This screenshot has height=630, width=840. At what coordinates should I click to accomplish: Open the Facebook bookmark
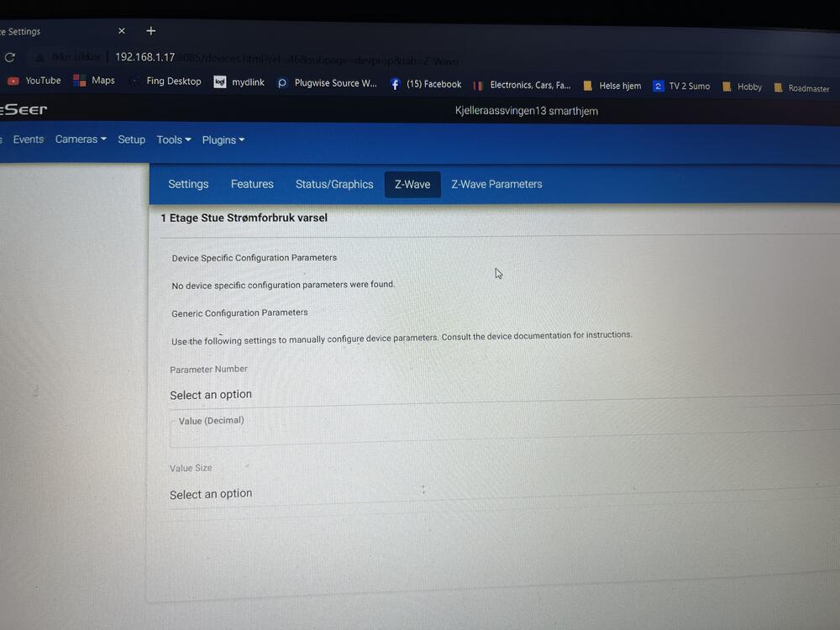[x=425, y=84]
